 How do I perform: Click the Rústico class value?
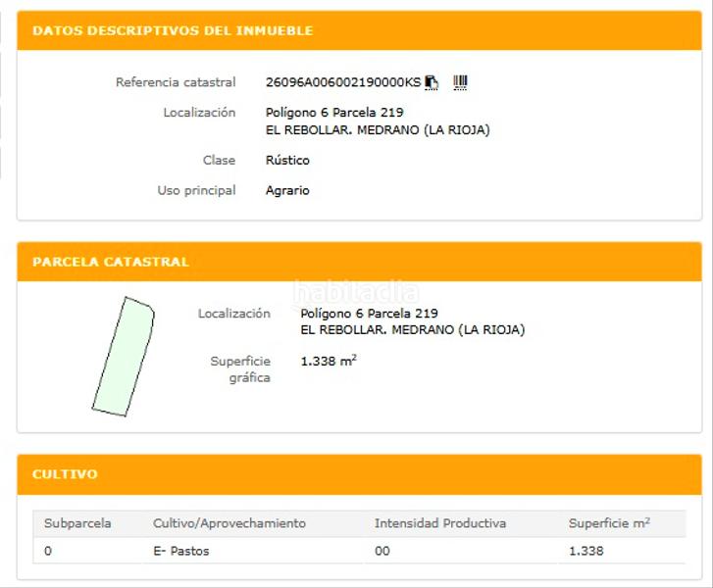coord(287,160)
